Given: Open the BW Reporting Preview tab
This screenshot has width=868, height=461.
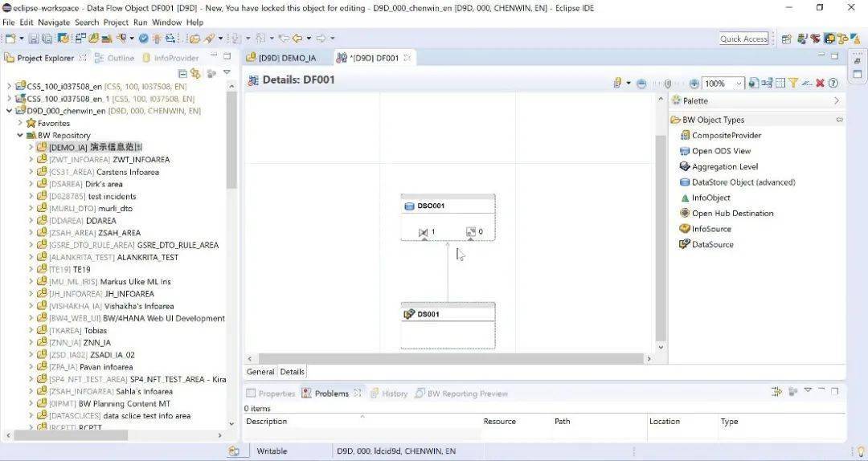Looking at the screenshot, I should [x=461, y=394].
